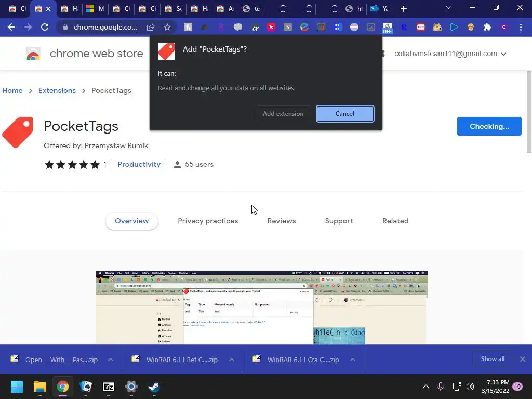Click Show all downloads
The width and height of the screenshot is (532, 399).
493,359
